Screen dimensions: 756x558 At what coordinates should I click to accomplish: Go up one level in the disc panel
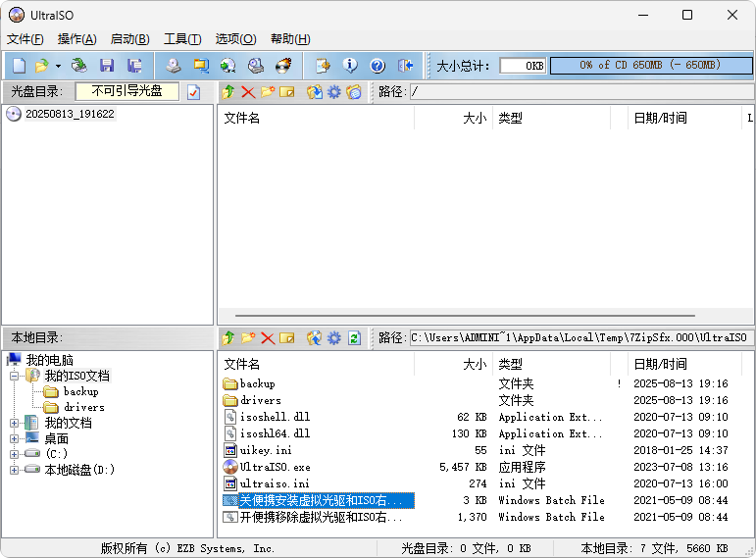(x=228, y=91)
